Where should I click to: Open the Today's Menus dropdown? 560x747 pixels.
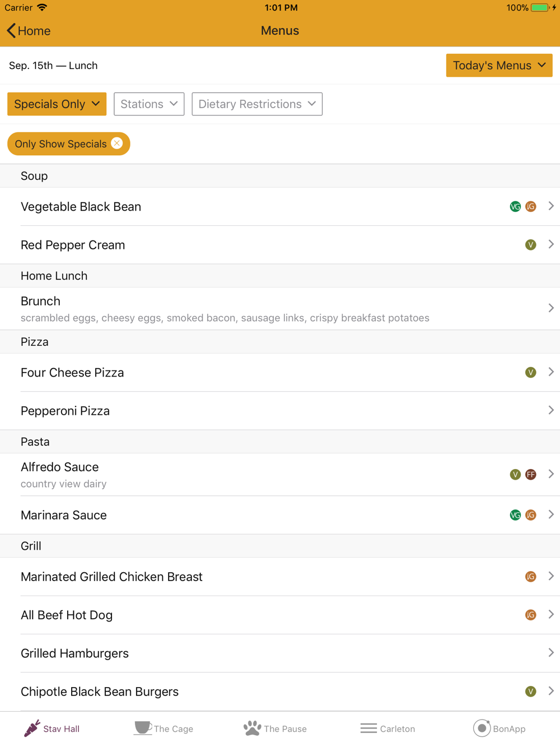499,66
